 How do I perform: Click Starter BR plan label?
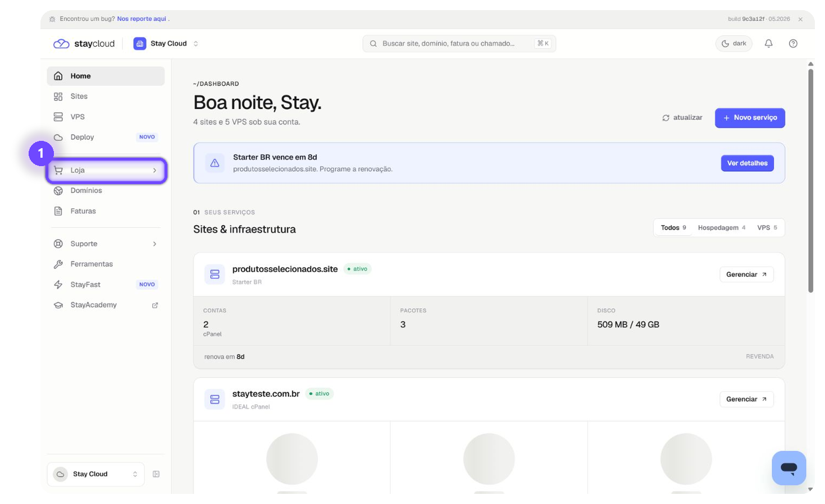click(247, 282)
